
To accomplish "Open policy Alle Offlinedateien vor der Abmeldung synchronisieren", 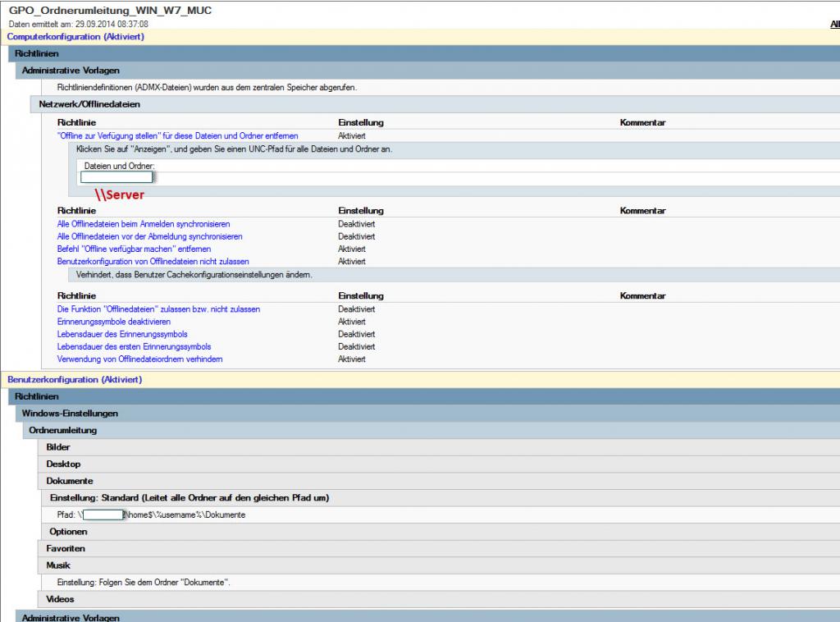I will (150, 236).
